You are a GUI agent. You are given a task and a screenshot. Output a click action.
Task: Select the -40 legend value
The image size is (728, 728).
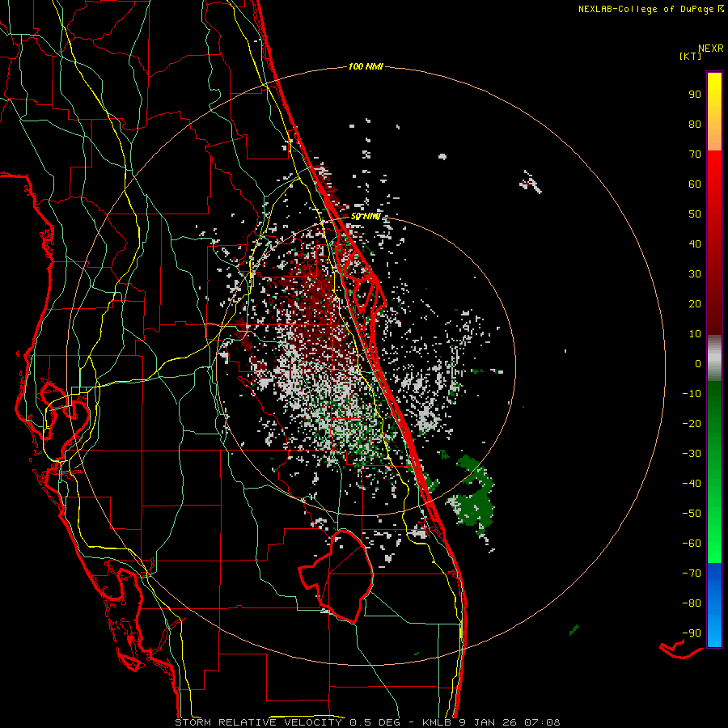point(692,484)
